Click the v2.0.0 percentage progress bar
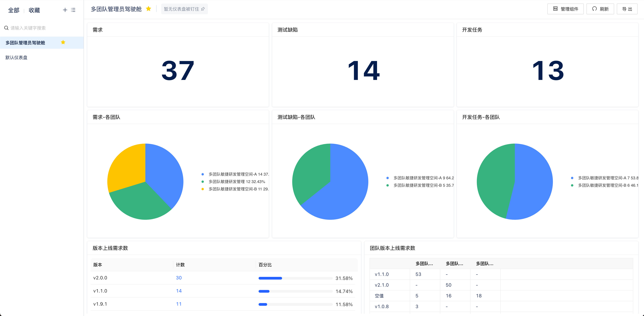Screen dimensions: 644x316 295,278
